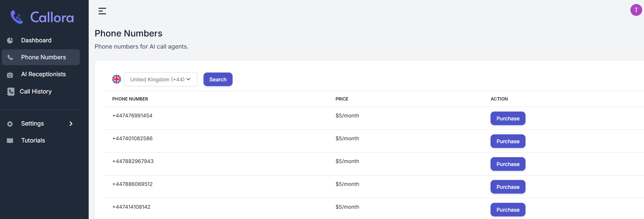The image size is (644, 219).
Task: Click phone number +447414108142 text
Action: click(131, 207)
